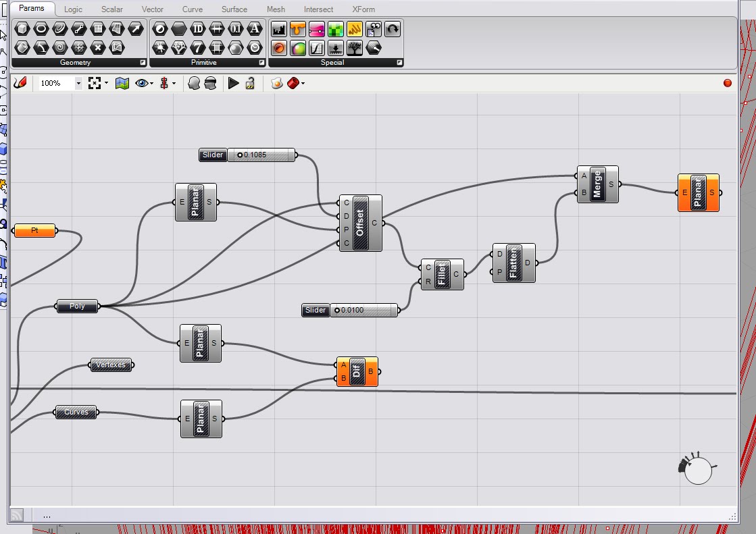Toggle the solver padlock icon
Image resolution: width=756 pixels, height=534 pixels.
(x=250, y=84)
